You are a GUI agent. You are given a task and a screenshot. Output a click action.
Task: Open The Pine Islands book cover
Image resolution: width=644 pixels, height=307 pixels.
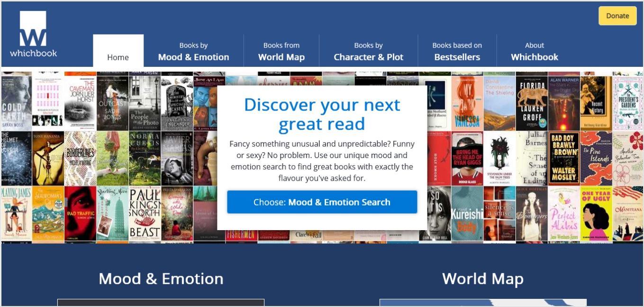pyautogui.click(x=596, y=158)
